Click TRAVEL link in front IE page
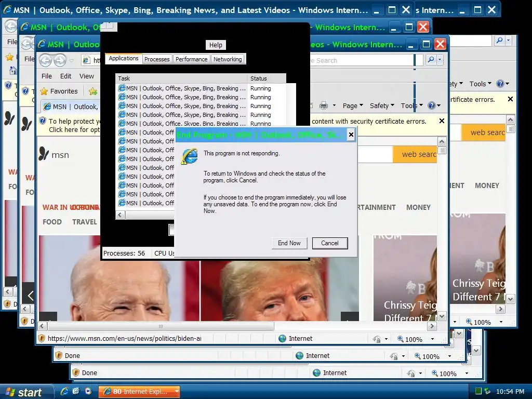Screen dimensions: 532x399 [x=84, y=222]
